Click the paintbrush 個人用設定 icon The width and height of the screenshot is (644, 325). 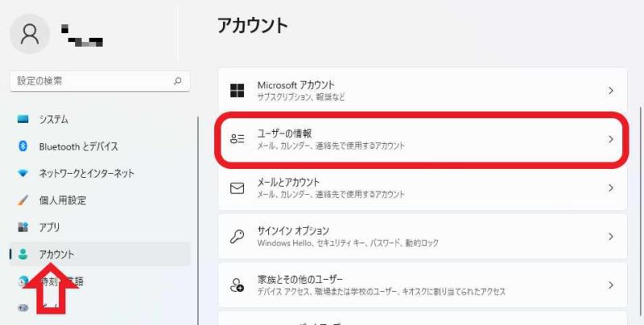point(23,200)
